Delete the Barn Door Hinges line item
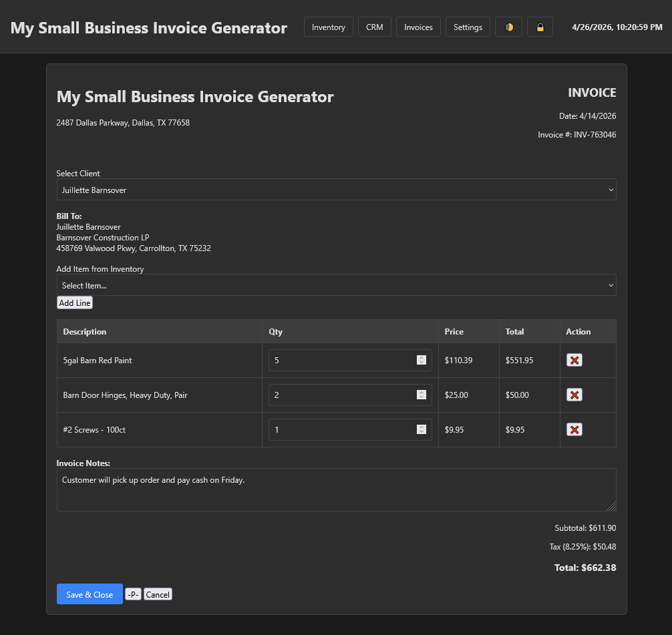The width and height of the screenshot is (672, 635). tap(574, 395)
